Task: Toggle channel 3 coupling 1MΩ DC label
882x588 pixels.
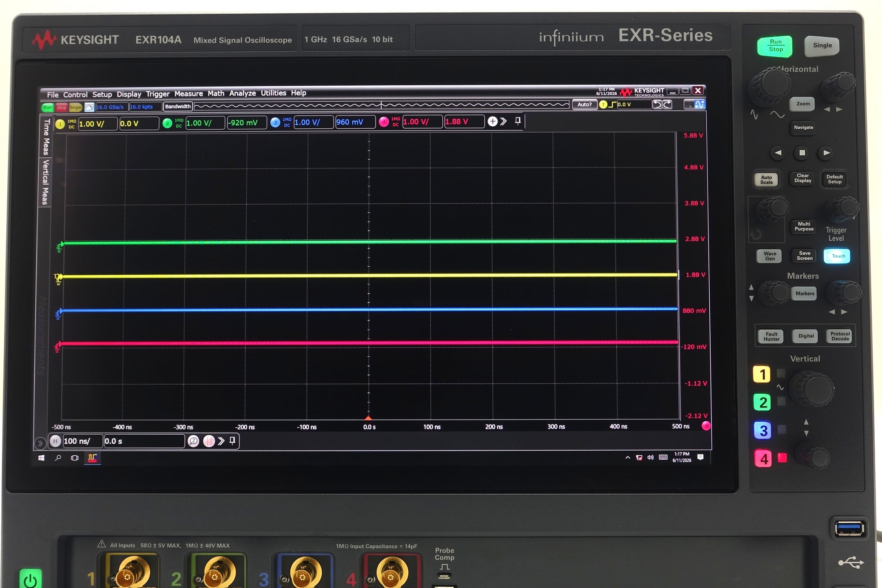Action: click(x=287, y=122)
